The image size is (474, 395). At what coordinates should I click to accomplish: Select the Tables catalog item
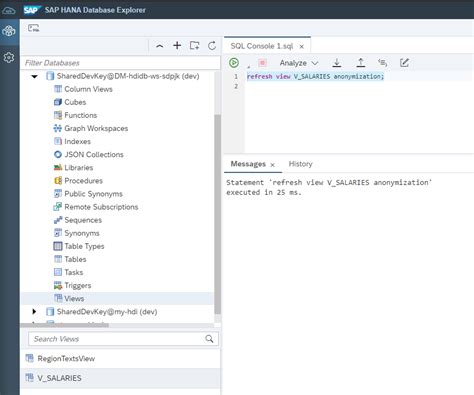pyautogui.click(x=75, y=259)
